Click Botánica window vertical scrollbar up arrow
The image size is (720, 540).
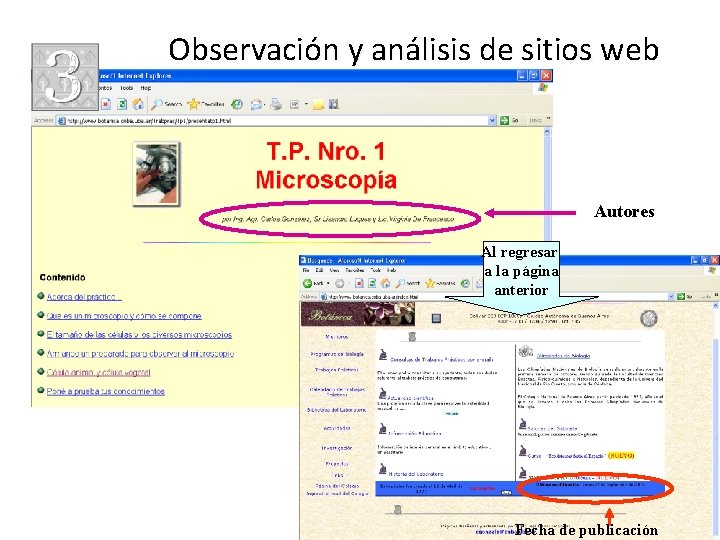click(x=716, y=306)
